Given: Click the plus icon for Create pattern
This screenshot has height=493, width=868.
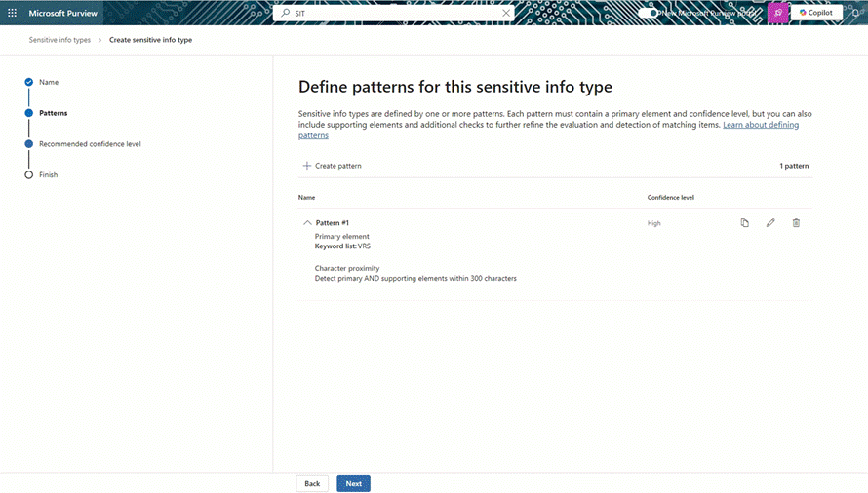Looking at the screenshot, I should coord(306,166).
